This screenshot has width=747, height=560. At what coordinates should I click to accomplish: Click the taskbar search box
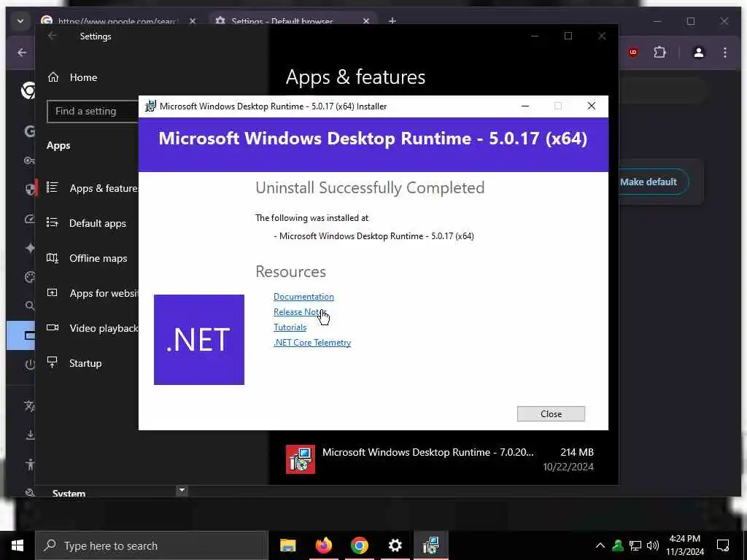(152, 545)
